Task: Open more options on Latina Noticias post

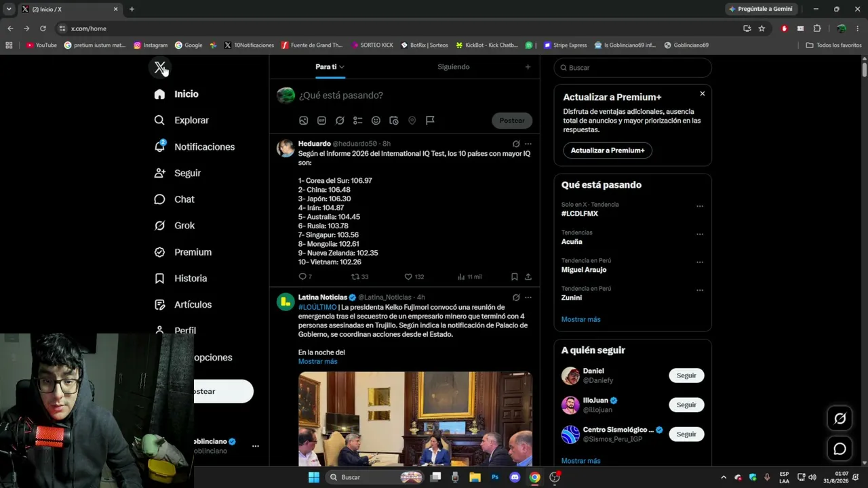Action: [x=528, y=298]
